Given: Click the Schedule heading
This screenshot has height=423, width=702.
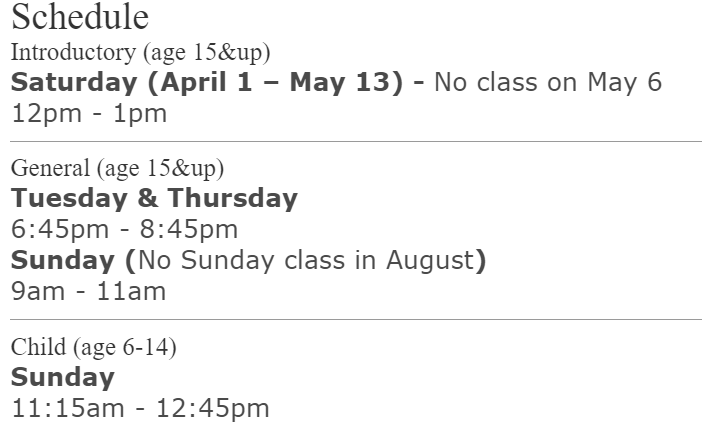Looking at the screenshot, I should click(x=80, y=17).
